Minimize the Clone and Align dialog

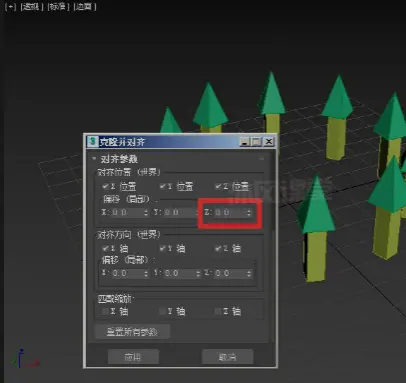click(x=245, y=142)
